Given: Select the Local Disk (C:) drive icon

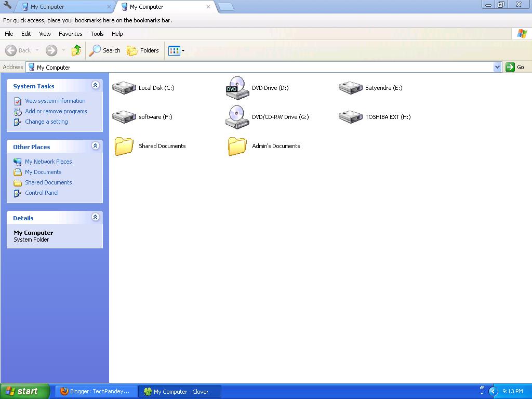Looking at the screenshot, I should pos(124,87).
